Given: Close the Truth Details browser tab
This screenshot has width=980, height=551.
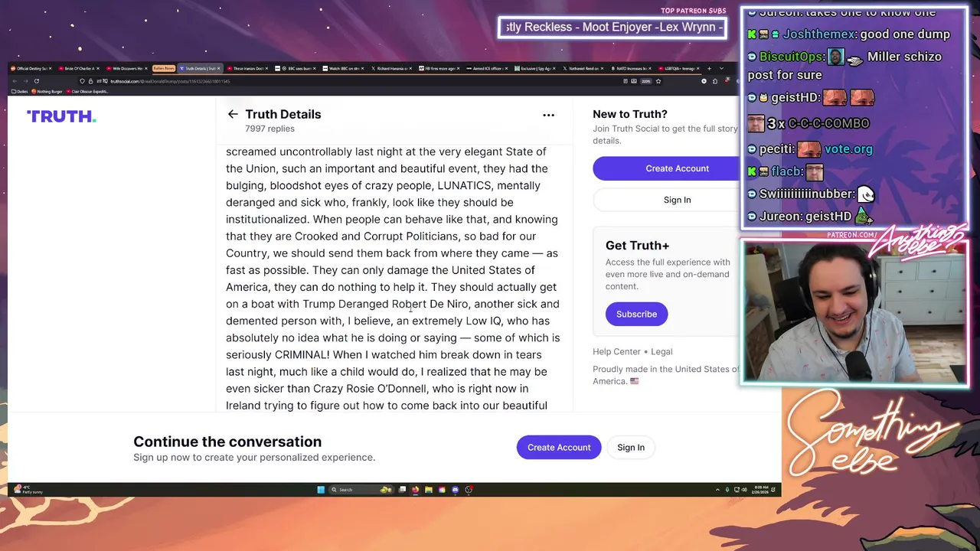Looking at the screenshot, I should 219,68.
